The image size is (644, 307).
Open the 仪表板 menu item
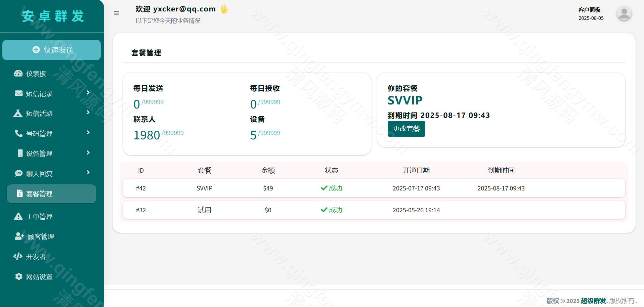51,74
